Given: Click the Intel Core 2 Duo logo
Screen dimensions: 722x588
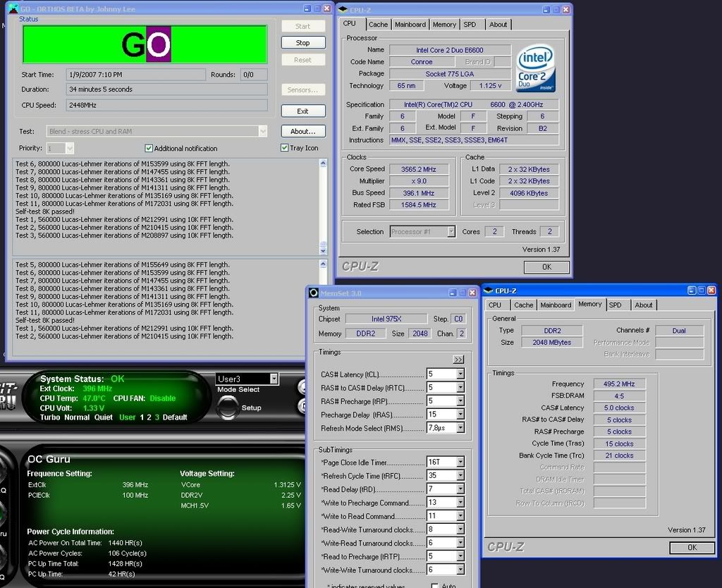Looking at the screenshot, I should point(536,68).
